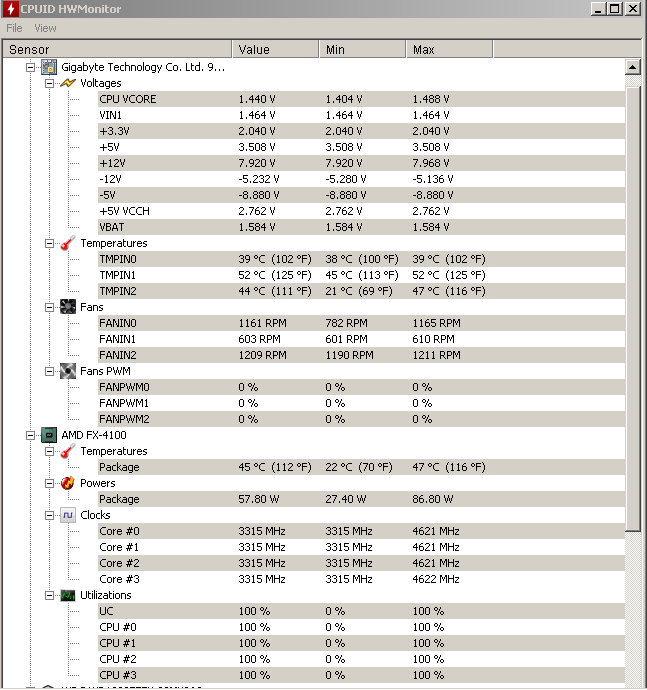Select the -12V voltage row
This screenshot has height=690, width=647.
(x=361, y=179)
